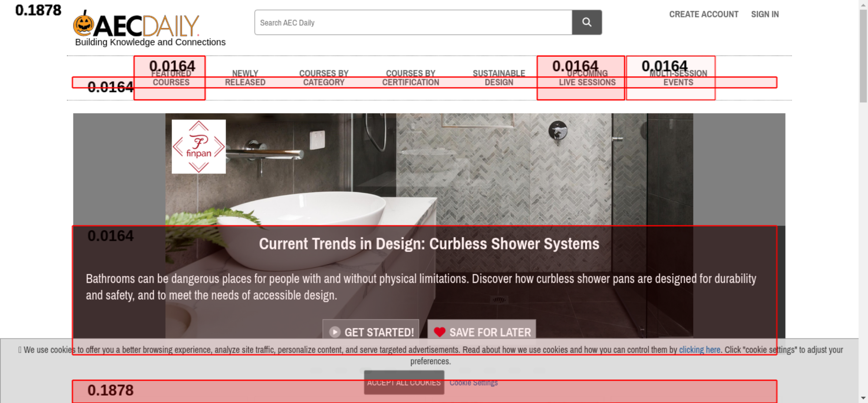Open the Cookie Settings link

point(473,383)
